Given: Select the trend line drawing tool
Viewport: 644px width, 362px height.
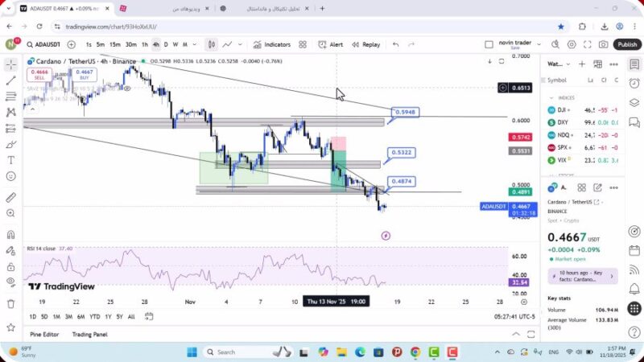Looking at the screenshot, I should click(x=10, y=80).
